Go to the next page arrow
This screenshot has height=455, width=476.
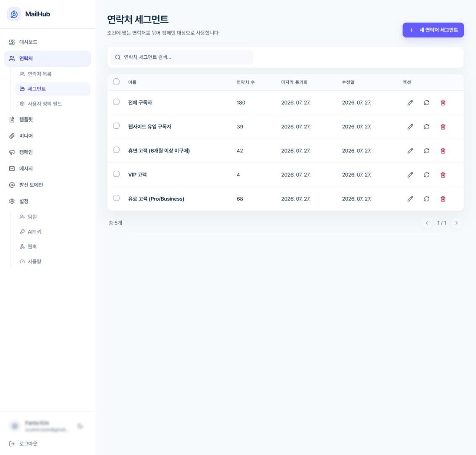[456, 223]
